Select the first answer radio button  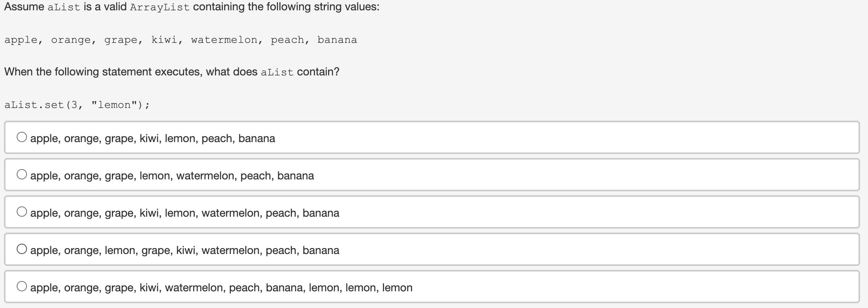pos(22,137)
